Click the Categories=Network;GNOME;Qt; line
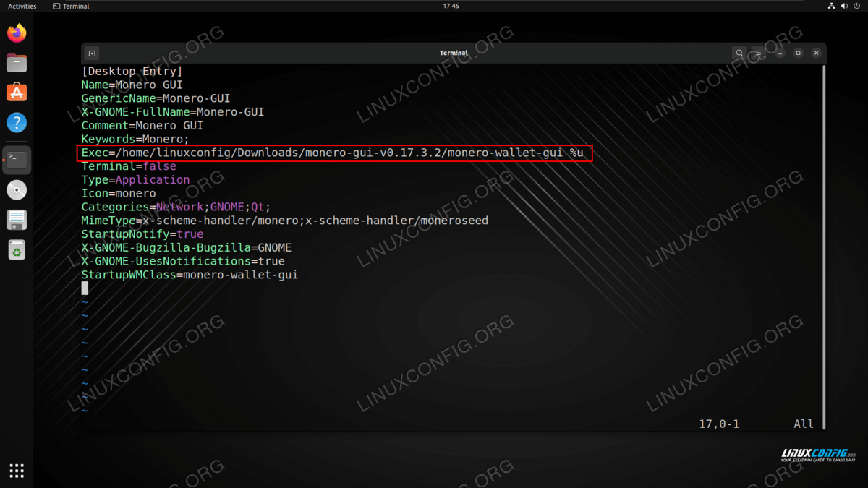 (176, 207)
